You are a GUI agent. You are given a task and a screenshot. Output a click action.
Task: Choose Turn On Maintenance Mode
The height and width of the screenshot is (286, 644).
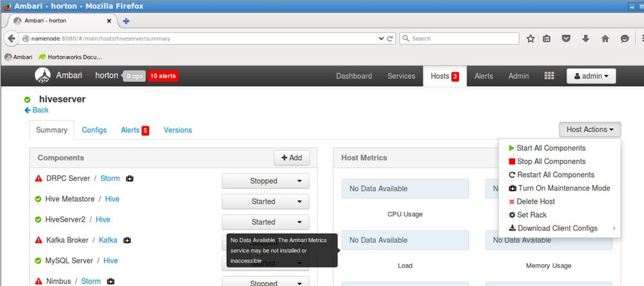[x=560, y=188]
